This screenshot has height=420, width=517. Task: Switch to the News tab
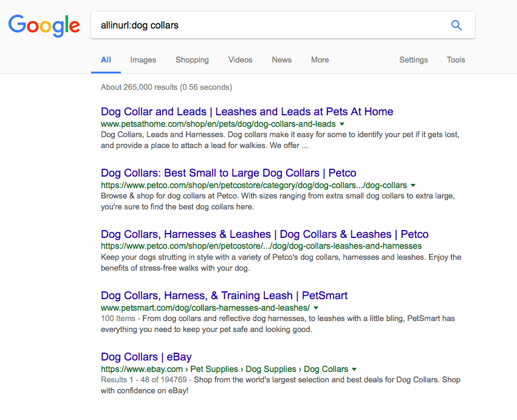[281, 60]
